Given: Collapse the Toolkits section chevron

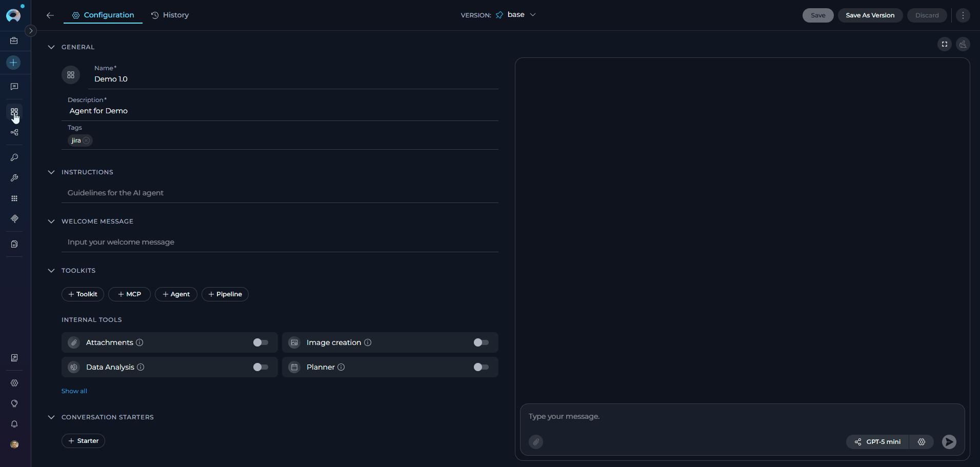Looking at the screenshot, I should [x=51, y=271].
